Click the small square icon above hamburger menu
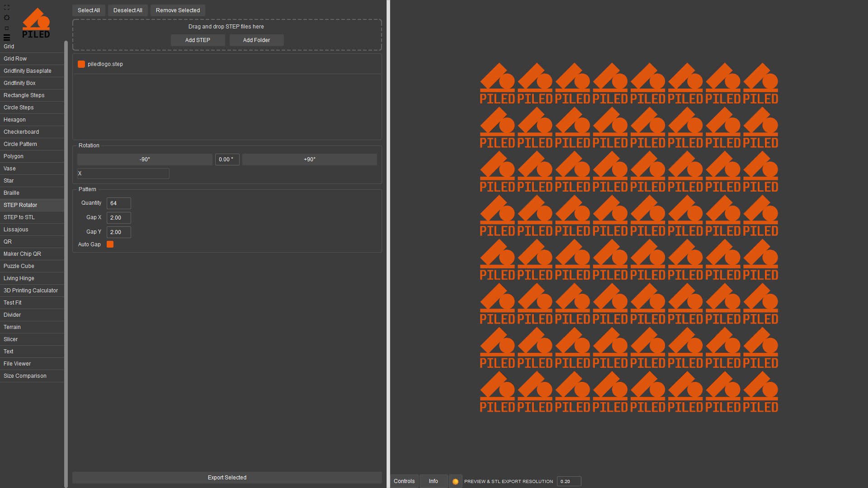This screenshot has width=868, height=488. click(x=7, y=28)
